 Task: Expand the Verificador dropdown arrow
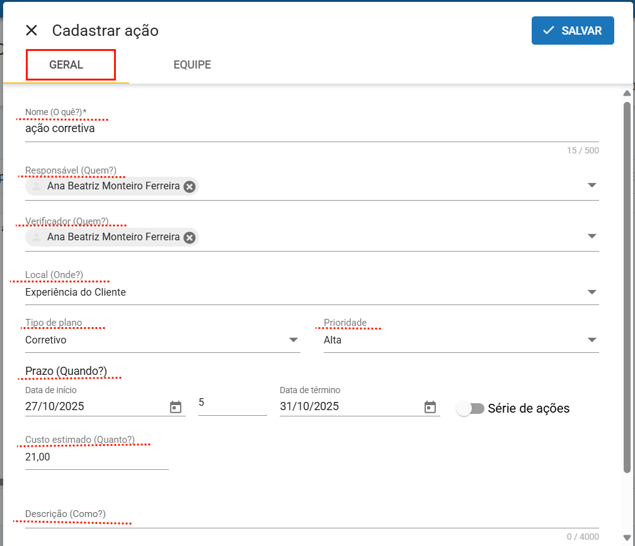click(591, 237)
